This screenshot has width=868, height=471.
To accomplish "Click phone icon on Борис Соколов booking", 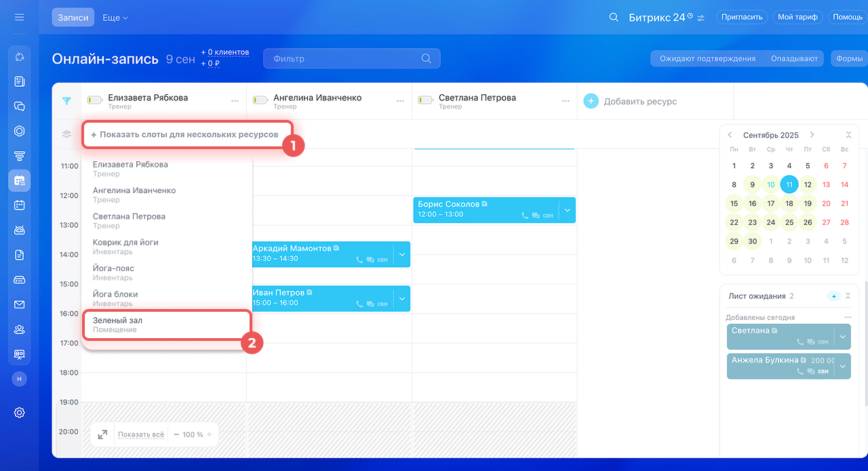I will [525, 216].
